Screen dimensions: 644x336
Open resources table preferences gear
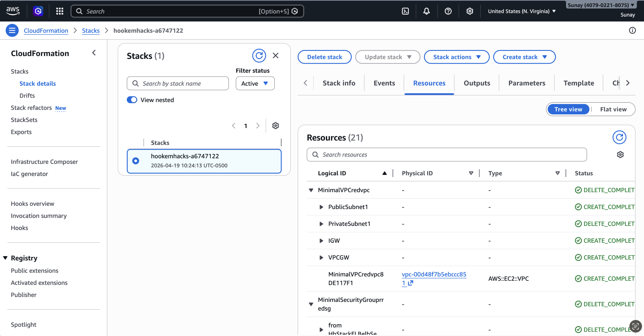click(x=620, y=155)
